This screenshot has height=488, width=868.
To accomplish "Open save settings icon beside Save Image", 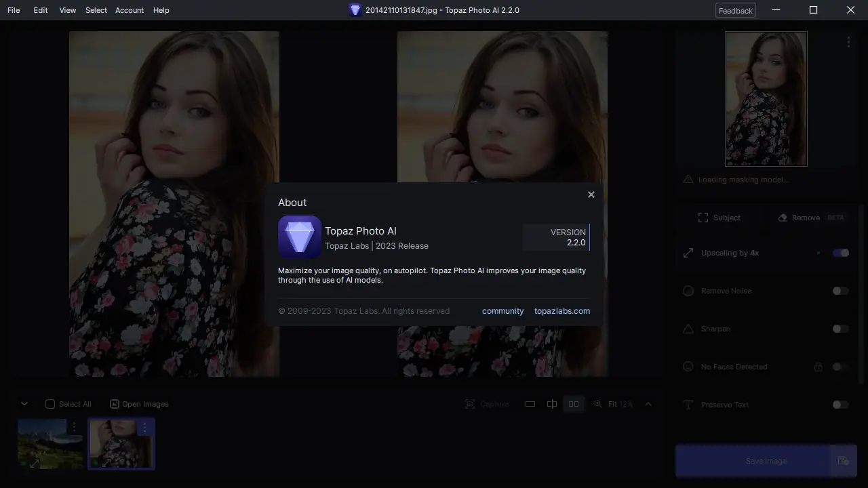I will [844, 461].
